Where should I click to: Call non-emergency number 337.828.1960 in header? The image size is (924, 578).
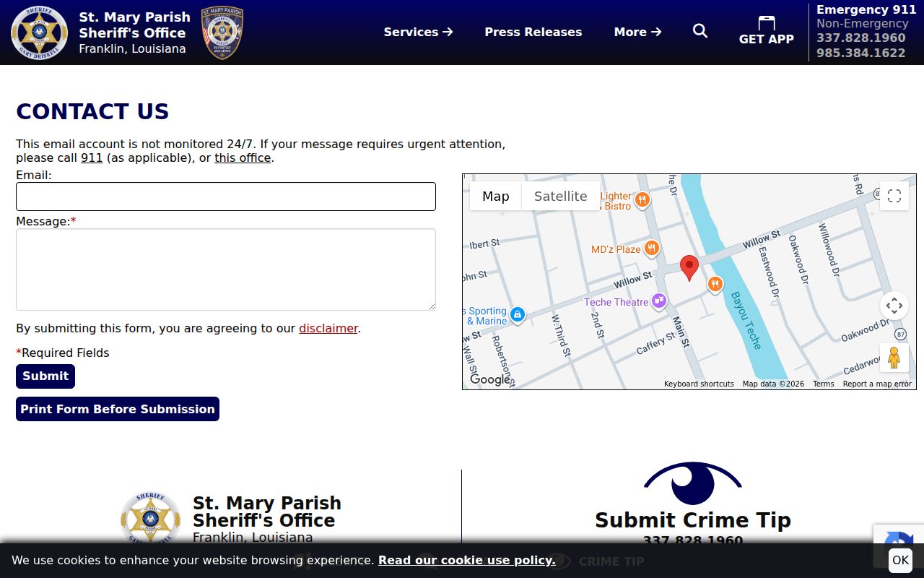(860, 38)
